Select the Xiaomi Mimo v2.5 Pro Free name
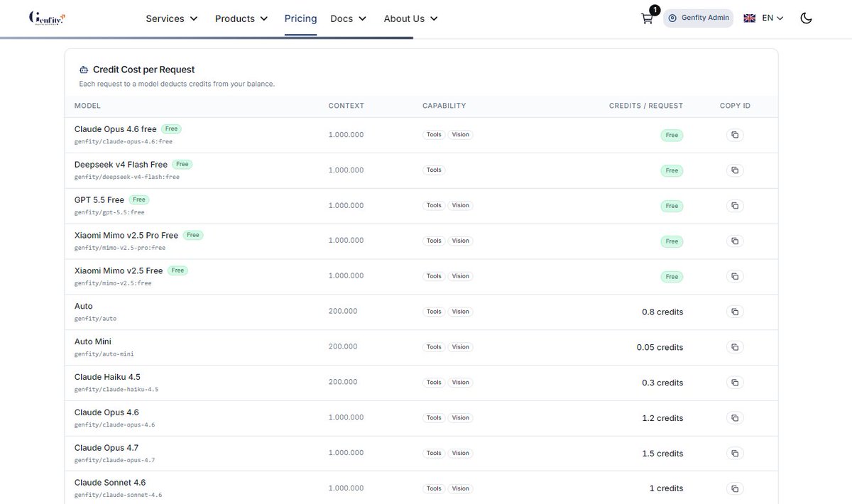The image size is (852, 504). click(x=126, y=235)
